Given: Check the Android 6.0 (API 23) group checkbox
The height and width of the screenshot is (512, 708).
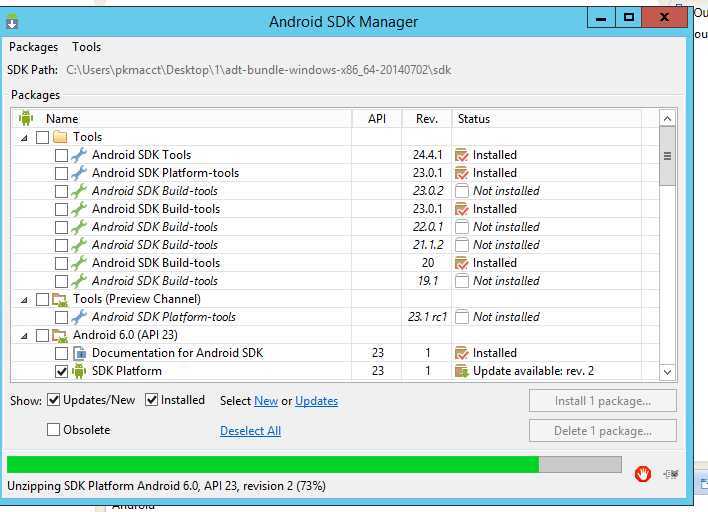Looking at the screenshot, I should [x=42, y=335].
